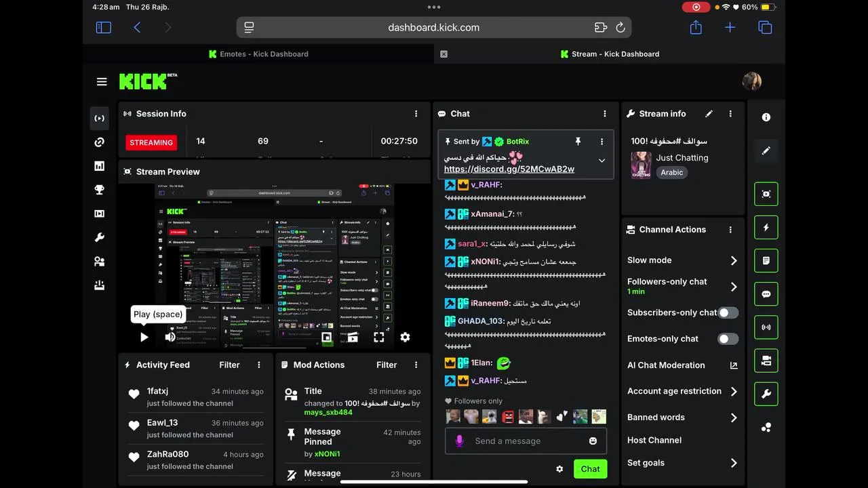Expand Slow mode options
This screenshot has width=868, height=488.
(x=734, y=261)
